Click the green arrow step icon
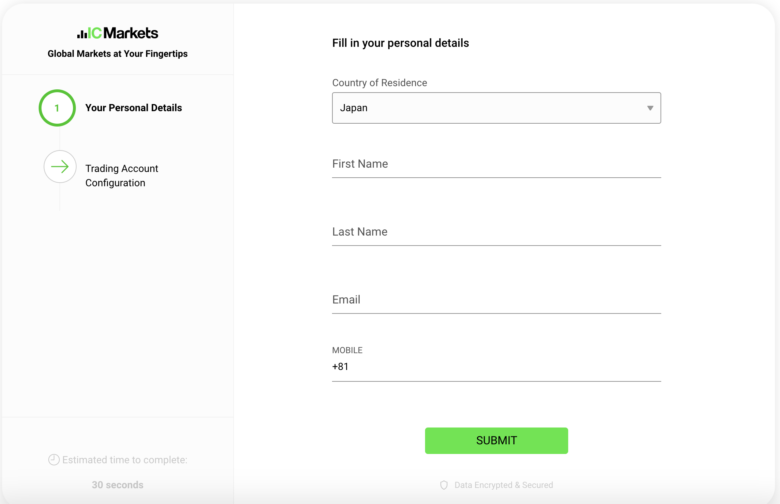Viewport: 780px width, 504px height. [x=60, y=167]
